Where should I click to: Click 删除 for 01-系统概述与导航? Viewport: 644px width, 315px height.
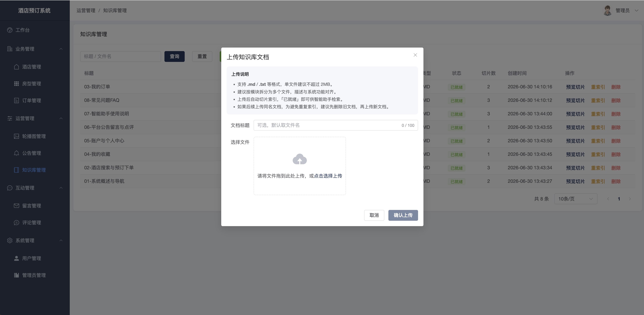tap(616, 181)
